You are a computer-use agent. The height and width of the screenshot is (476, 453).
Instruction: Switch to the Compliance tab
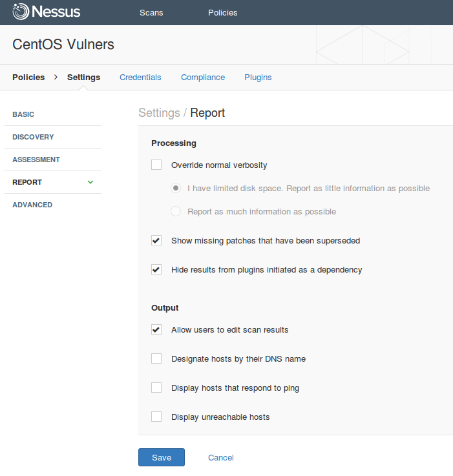[203, 78]
